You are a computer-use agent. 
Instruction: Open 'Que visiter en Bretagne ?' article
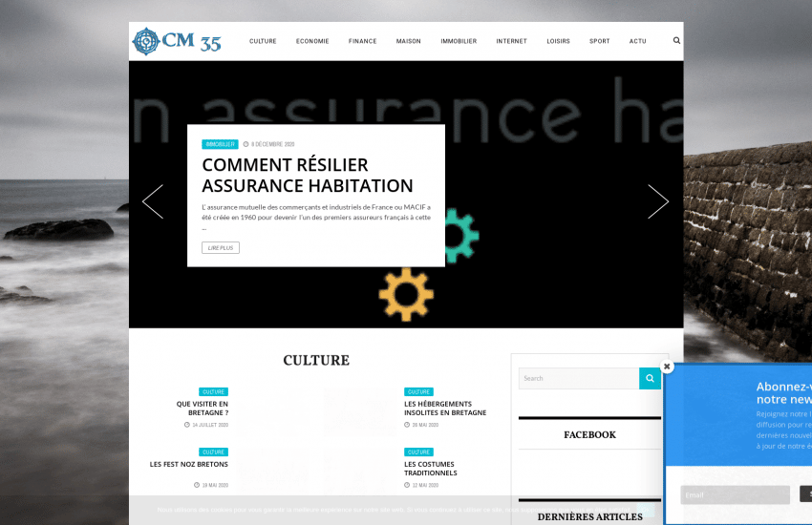pos(202,409)
